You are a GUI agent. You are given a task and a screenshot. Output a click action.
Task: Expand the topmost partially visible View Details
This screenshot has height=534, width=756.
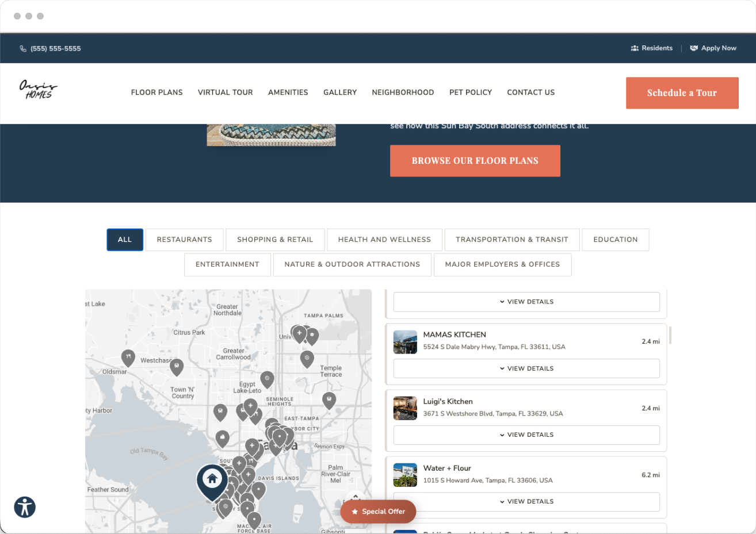526,302
